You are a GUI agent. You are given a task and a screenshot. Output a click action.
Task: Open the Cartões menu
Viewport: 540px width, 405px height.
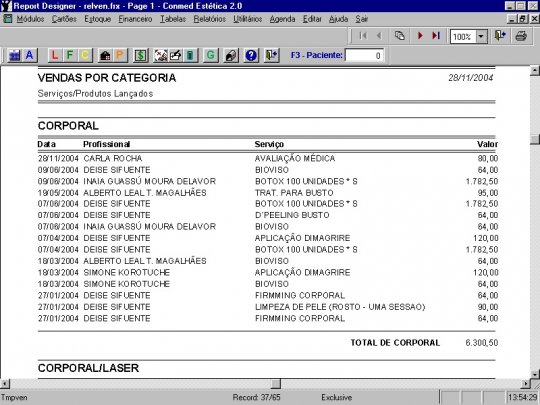click(64, 19)
